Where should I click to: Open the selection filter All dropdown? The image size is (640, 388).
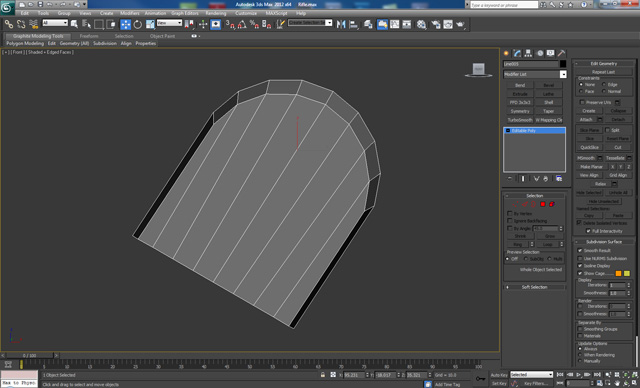[55, 23]
